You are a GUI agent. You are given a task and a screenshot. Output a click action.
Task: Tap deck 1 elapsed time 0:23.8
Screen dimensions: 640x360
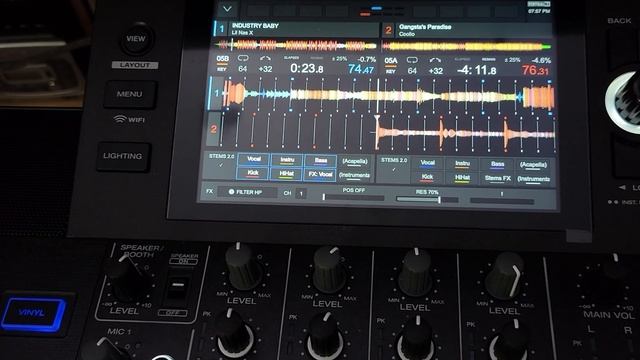(307, 68)
